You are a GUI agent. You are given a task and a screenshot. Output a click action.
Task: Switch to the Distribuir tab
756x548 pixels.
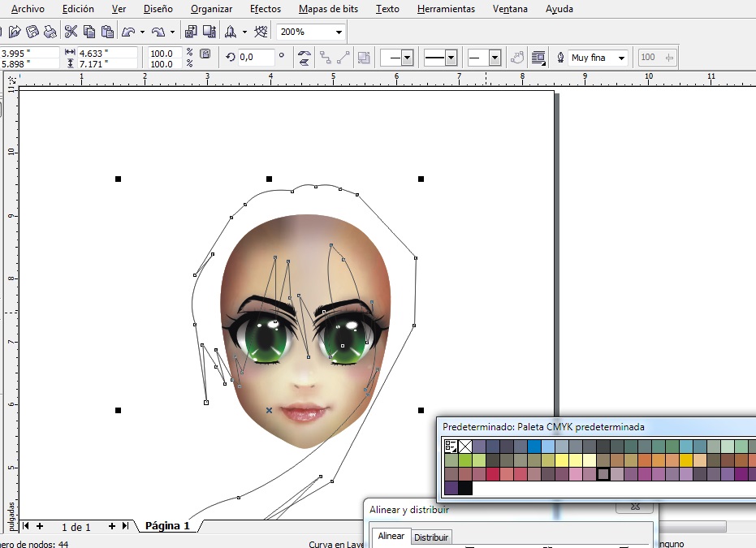(x=431, y=537)
